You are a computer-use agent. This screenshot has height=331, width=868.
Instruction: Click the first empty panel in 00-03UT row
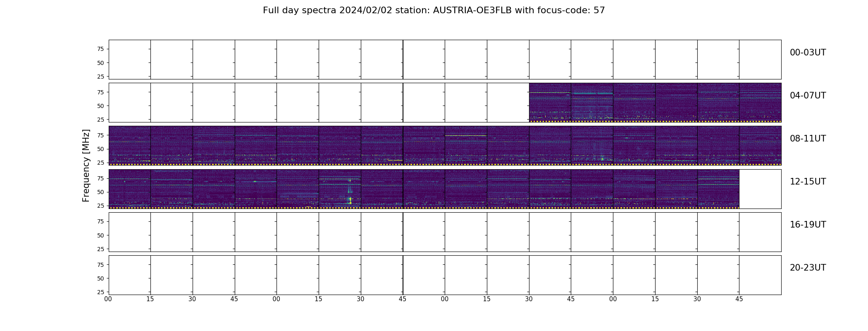coord(130,60)
